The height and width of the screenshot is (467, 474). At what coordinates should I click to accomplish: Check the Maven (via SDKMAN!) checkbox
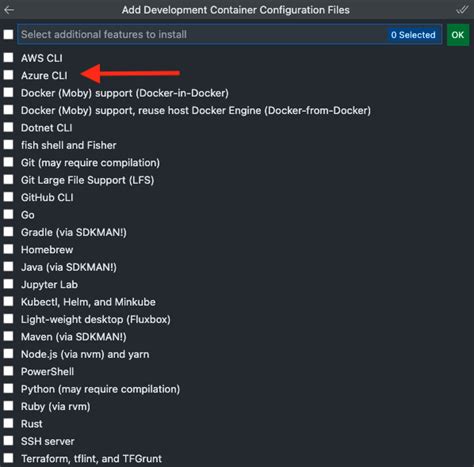[8, 336]
